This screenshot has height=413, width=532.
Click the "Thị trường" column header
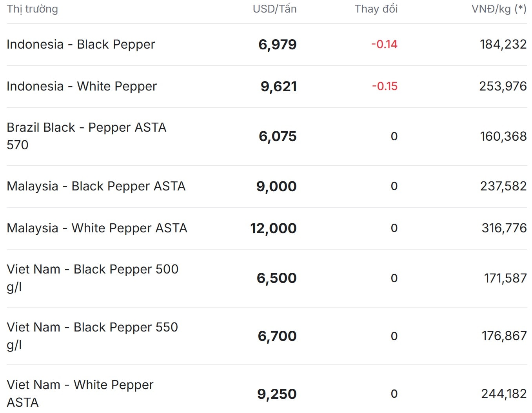[32, 9]
